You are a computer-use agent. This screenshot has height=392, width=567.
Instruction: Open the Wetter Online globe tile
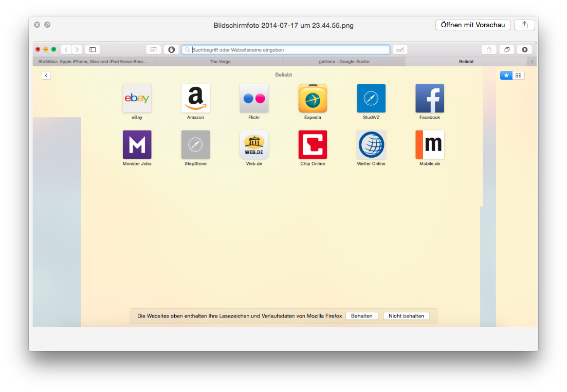point(371,144)
